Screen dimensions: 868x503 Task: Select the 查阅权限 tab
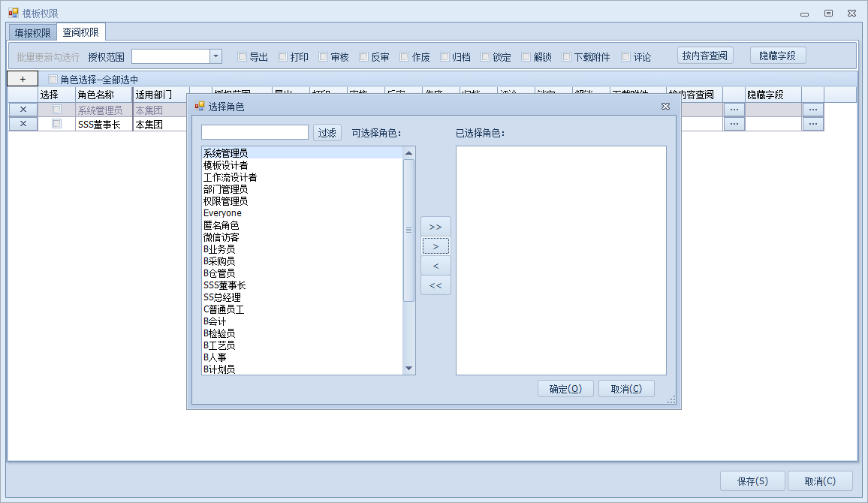coord(80,32)
